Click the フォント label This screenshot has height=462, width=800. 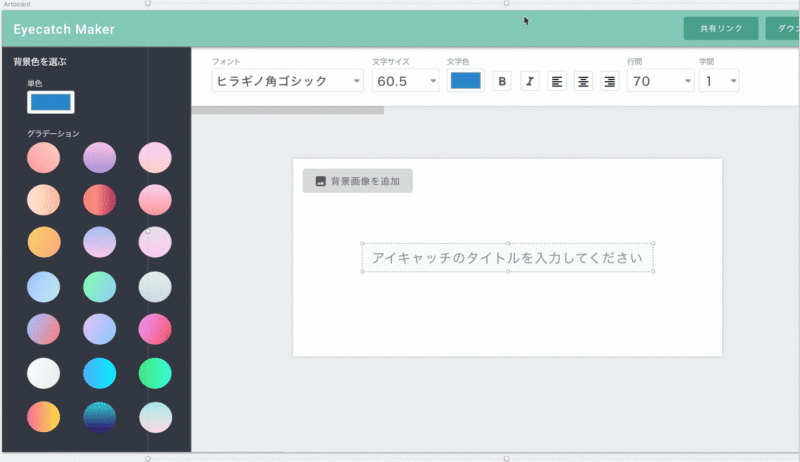click(x=226, y=62)
